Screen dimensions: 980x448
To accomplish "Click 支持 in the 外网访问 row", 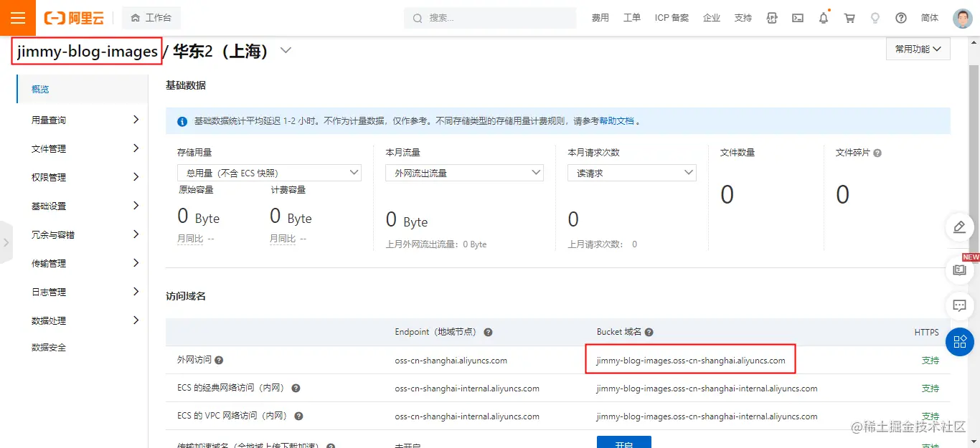I will pos(930,361).
